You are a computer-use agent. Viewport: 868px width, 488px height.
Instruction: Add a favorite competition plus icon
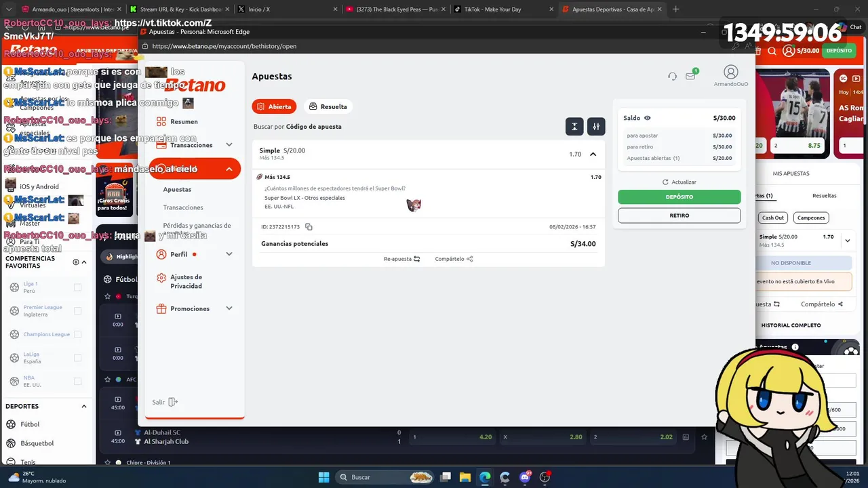coord(76,262)
